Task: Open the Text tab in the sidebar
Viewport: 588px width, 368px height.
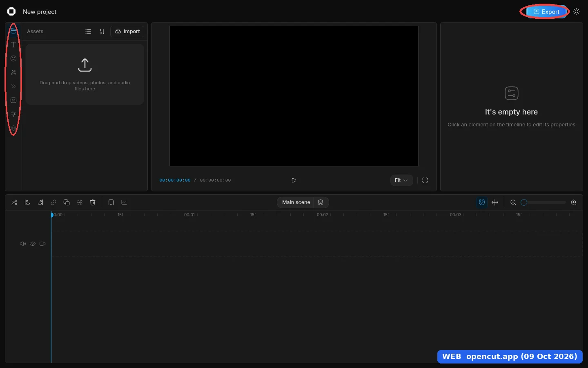Action: click(13, 45)
